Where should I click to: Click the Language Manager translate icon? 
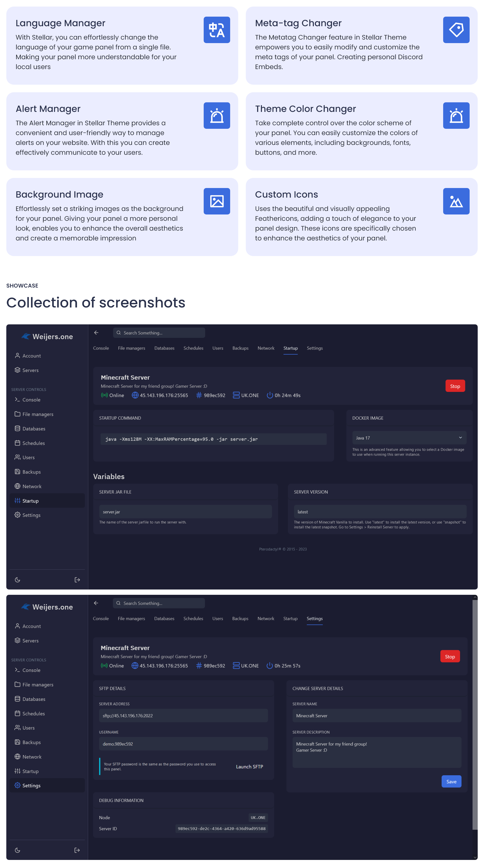click(x=217, y=30)
